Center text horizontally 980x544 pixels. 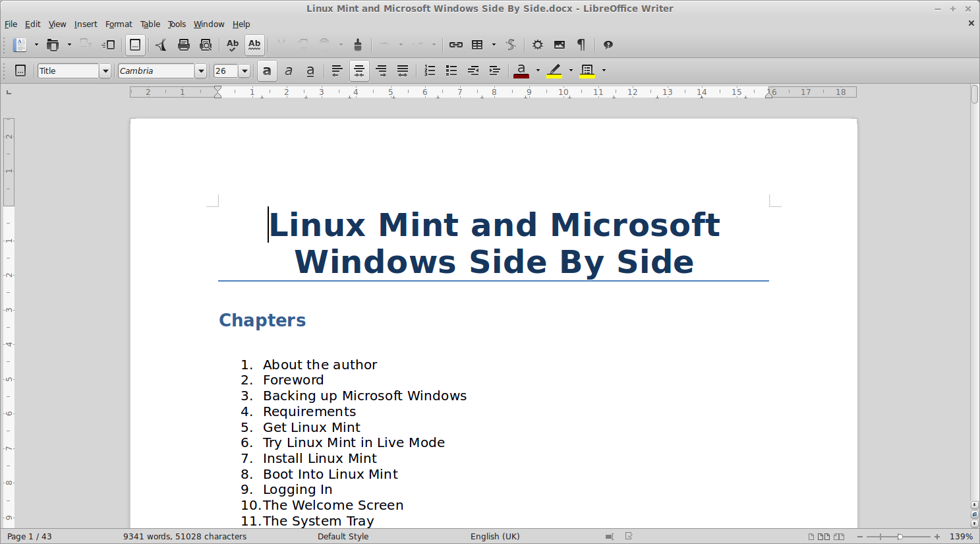(x=359, y=71)
